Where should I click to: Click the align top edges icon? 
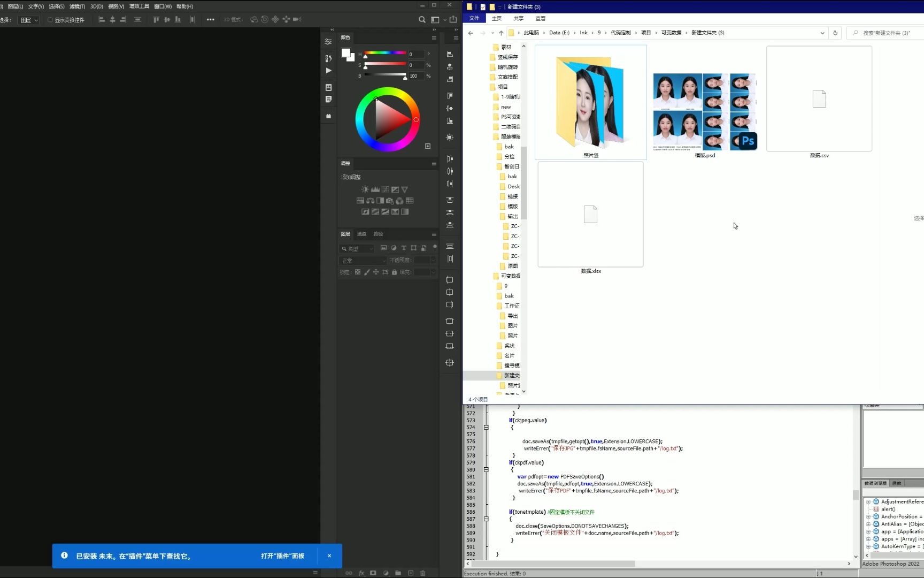point(156,19)
